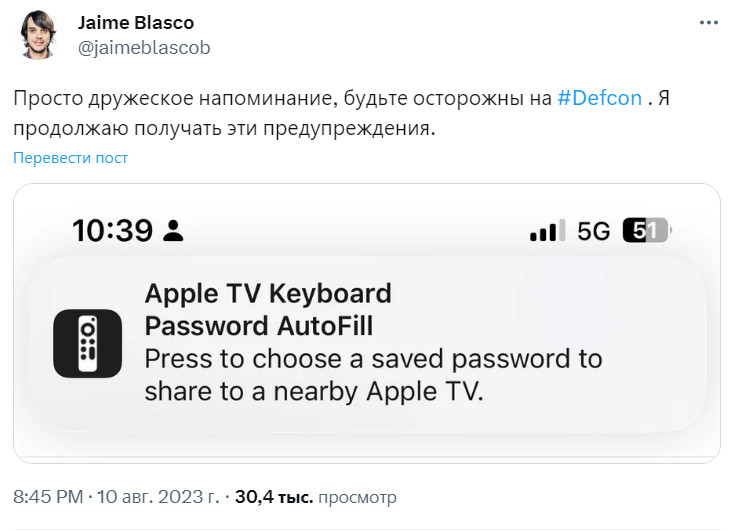Open Jaime Blasco display name
This screenshot has height=531, width=733.
(136, 22)
